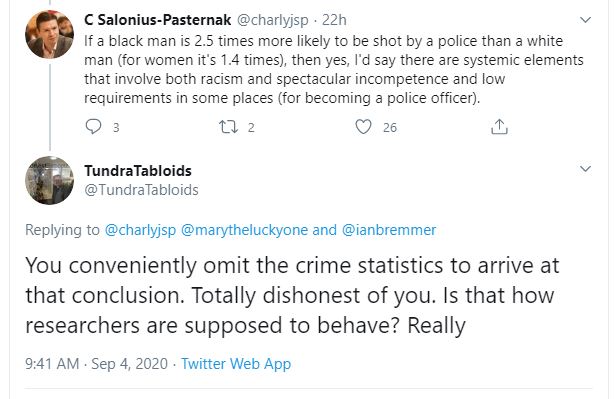
Task: Click the C Salonius-Pasternak display name
Action: point(157,20)
